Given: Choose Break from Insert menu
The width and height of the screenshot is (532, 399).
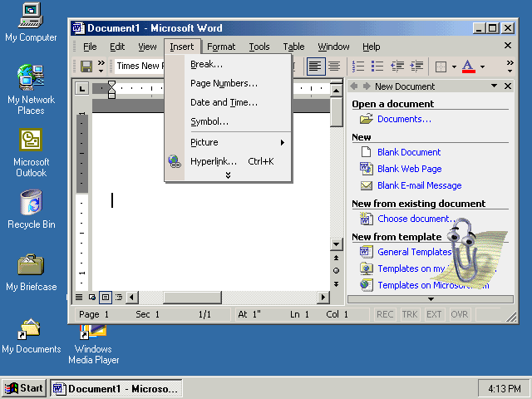Looking at the screenshot, I should click(x=228, y=64).
